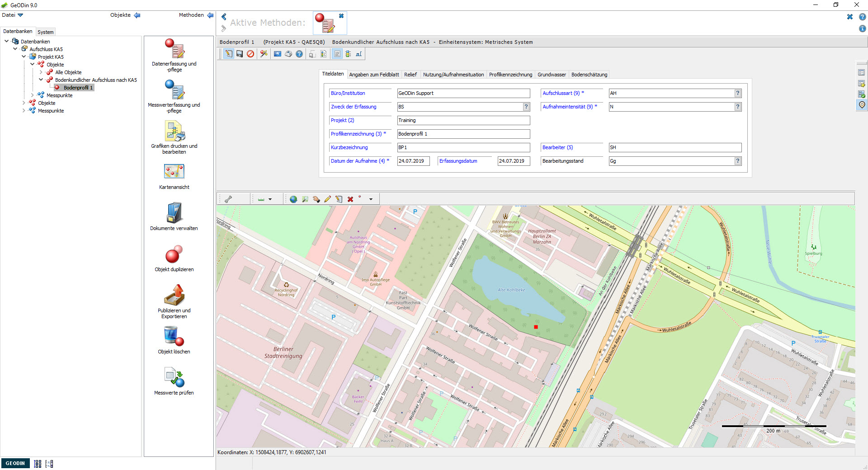Open Aufschlussart lookup question mark button
Viewport: 868px width, 470px height.
pos(738,93)
